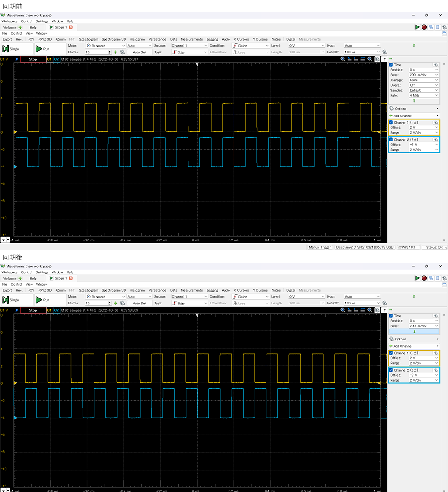The height and width of the screenshot is (492, 448).
Task: Open Spectrogram 3D view in upper window
Action: [114, 39]
